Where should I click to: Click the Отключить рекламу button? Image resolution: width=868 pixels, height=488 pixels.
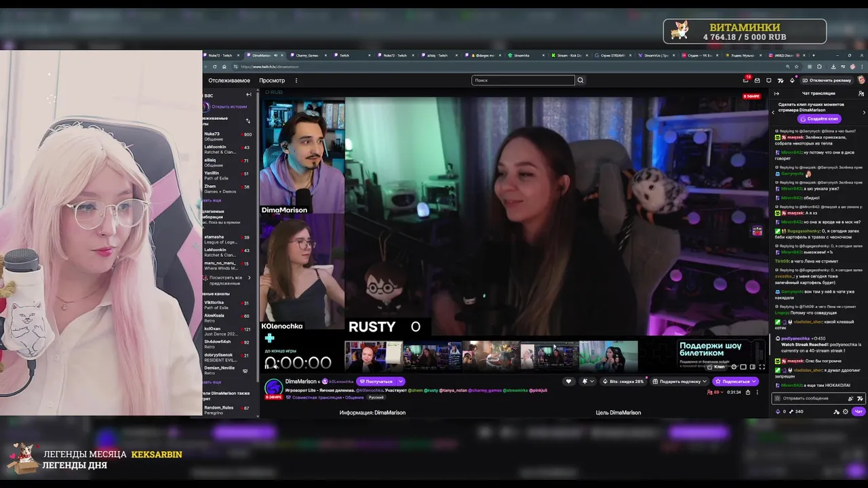[827, 80]
